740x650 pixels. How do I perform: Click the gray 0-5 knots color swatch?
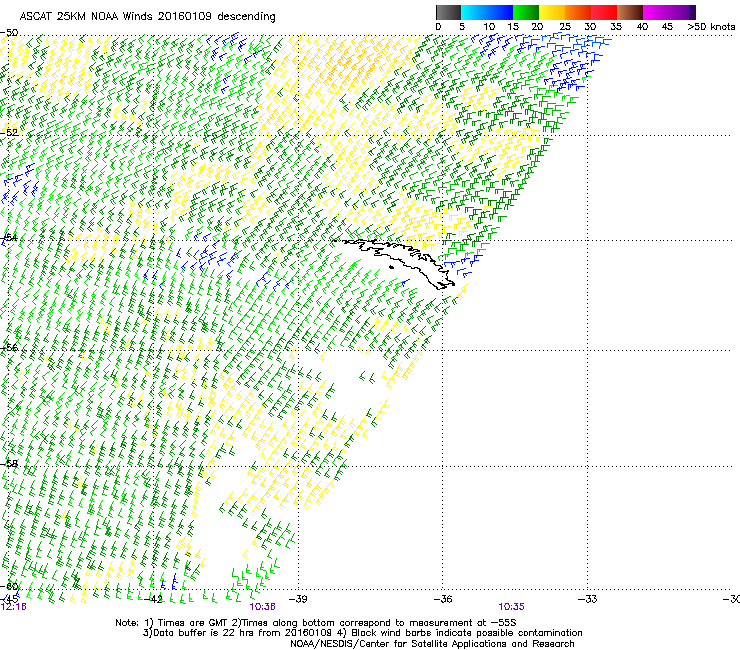point(448,12)
